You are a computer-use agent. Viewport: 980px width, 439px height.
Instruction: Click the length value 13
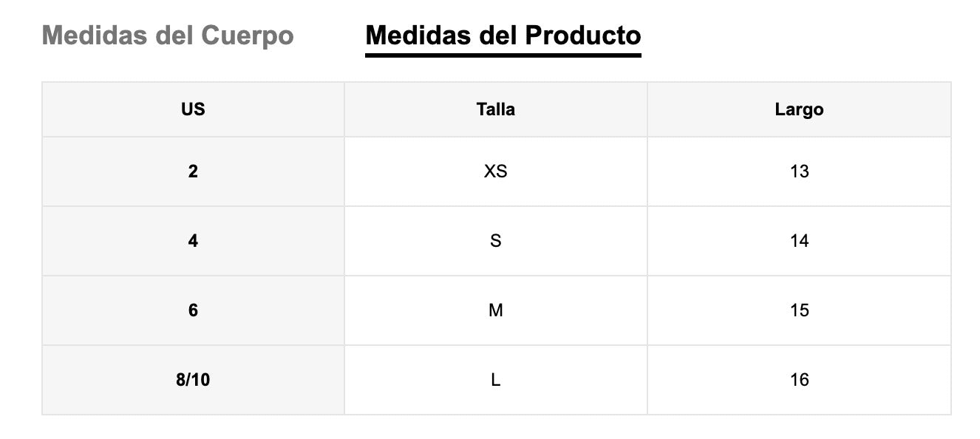pos(799,171)
